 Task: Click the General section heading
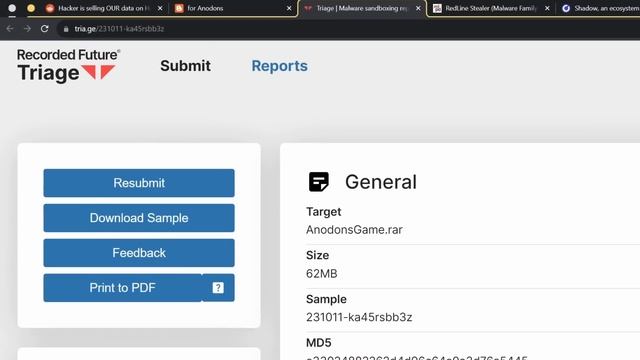click(x=381, y=182)
